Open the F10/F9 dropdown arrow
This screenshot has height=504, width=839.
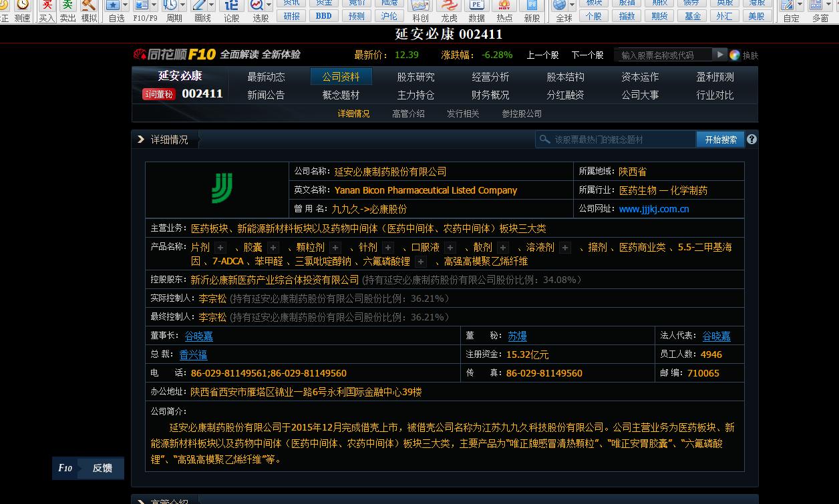point(154,6)
